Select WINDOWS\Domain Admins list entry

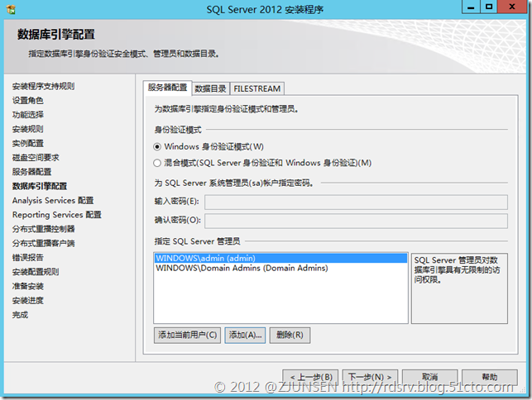(x=281, y=268)
